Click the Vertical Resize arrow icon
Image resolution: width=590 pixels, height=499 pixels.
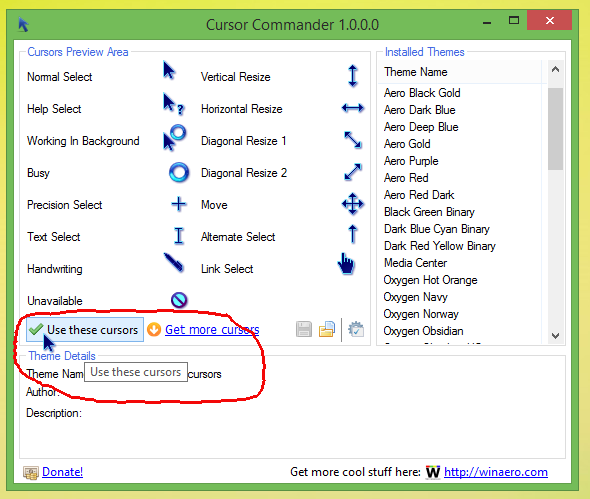(353, 76)
